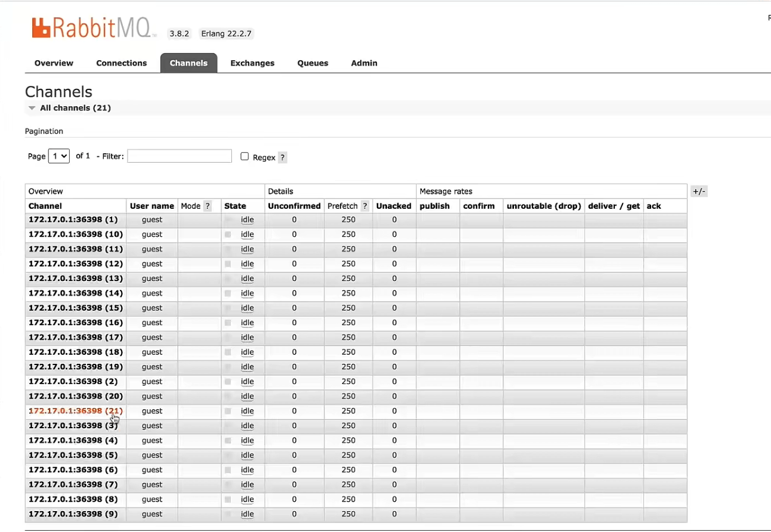771x532 pixels.
Task: Click the idle state indicator square in channel (12) row
Action: [x=228, y=264]
